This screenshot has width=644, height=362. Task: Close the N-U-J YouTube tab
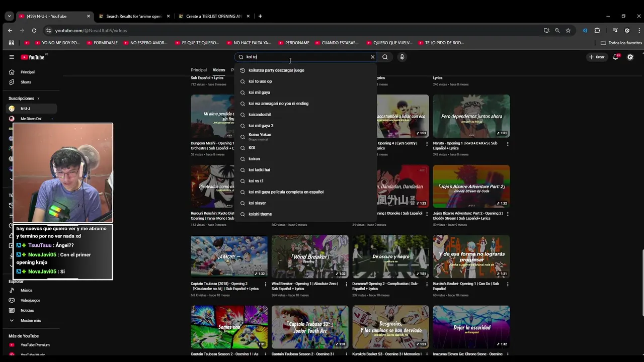[x=89, y=16]
